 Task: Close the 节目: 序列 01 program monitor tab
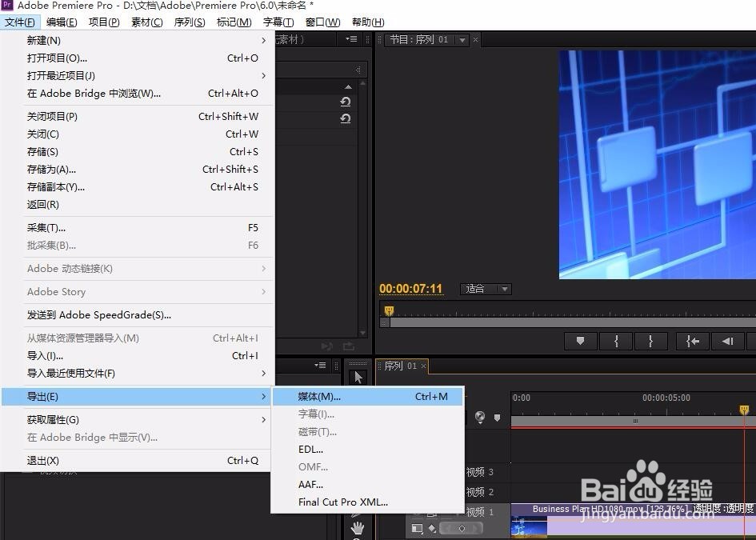coord(475,39)
